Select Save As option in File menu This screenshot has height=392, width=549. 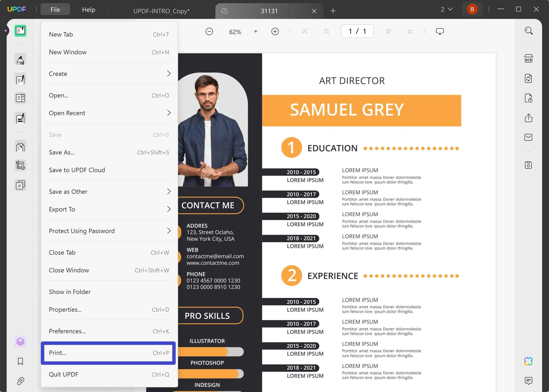click(61, 152)
